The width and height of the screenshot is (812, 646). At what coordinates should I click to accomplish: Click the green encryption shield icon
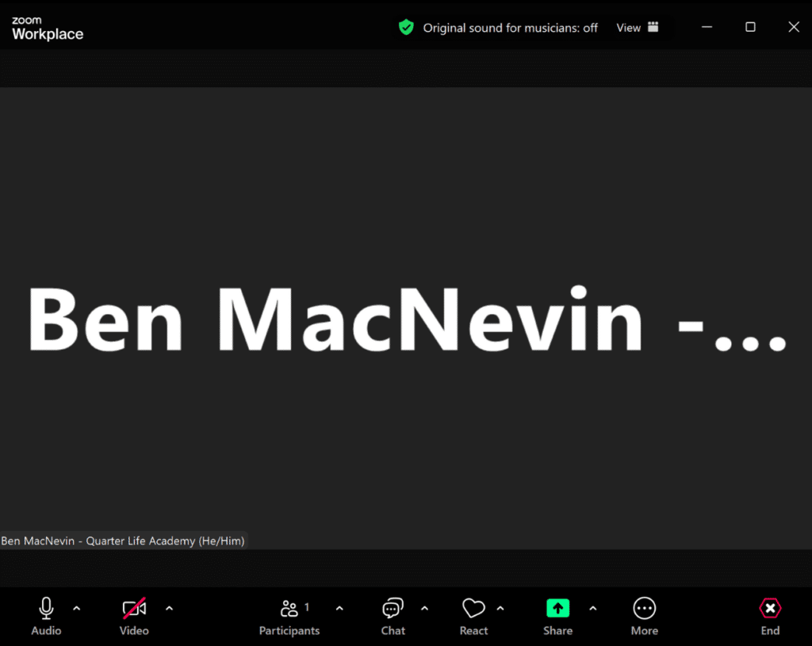[406, 28]
